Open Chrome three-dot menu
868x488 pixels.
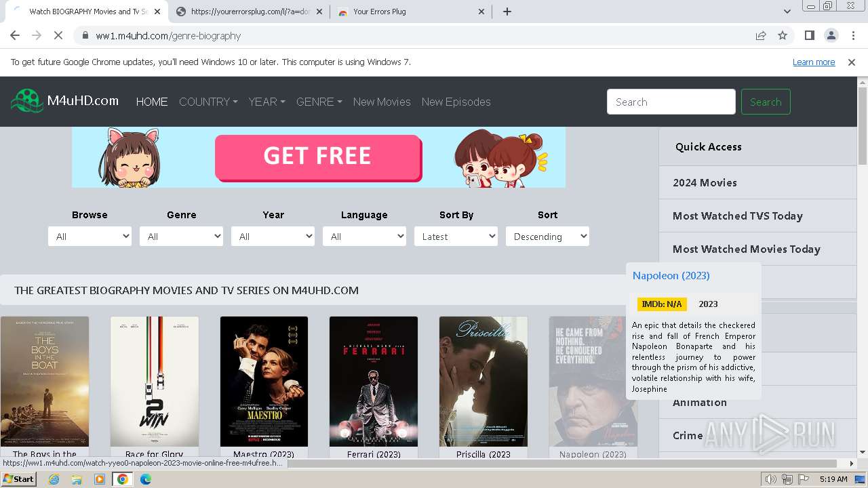[x=852, y=35]
